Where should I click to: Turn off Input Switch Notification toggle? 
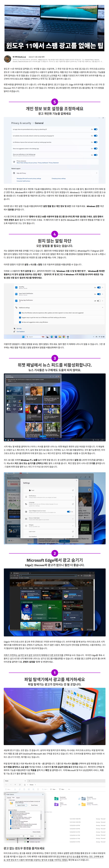click(x=99, y=294)
